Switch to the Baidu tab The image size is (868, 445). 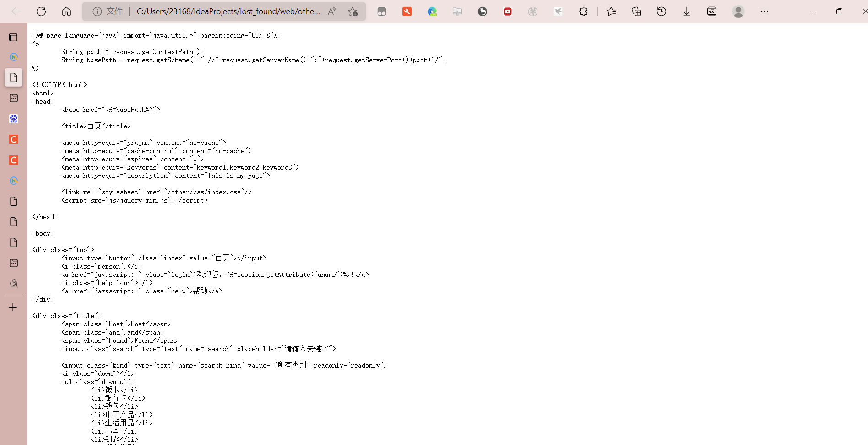coord(14,119)
